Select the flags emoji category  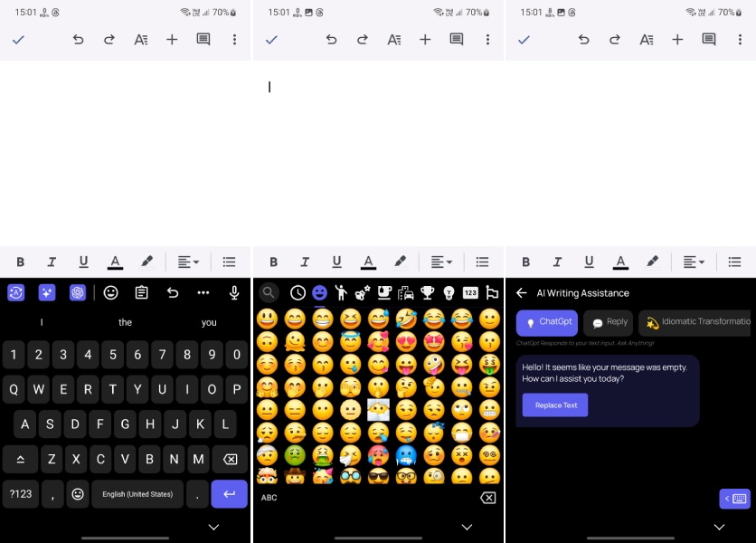point(492,292)
